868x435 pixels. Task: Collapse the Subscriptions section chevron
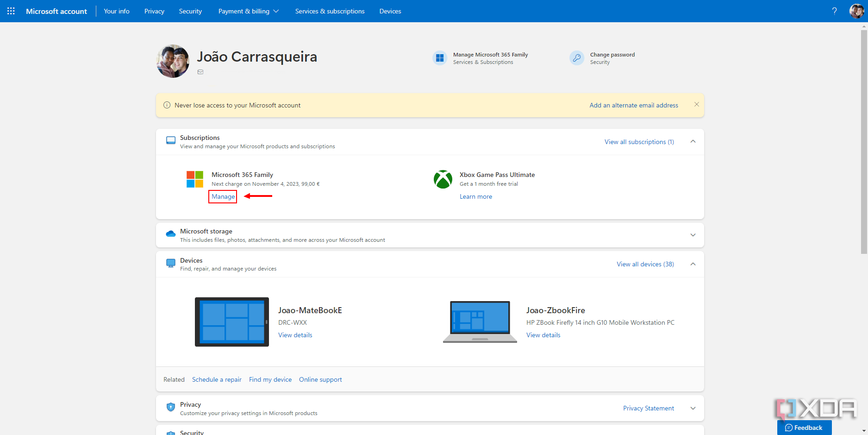(x=693, y=141)
